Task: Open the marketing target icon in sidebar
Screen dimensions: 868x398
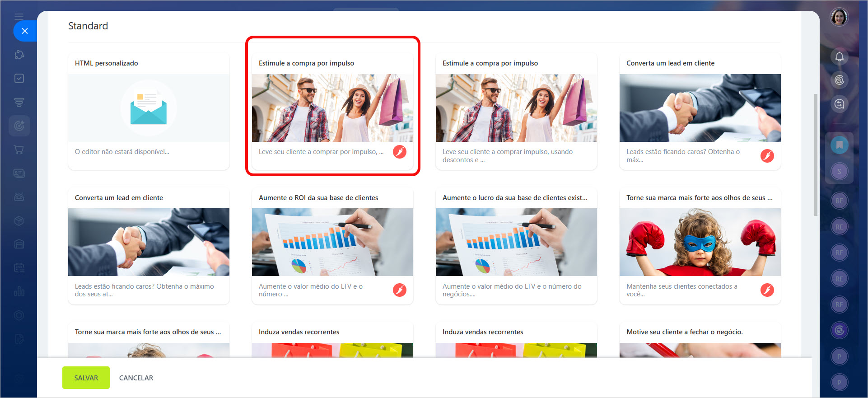Action: [19, 126]
